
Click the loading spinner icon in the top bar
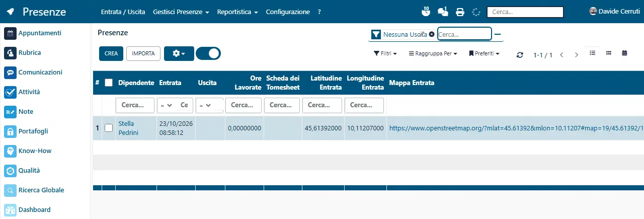tap(476, 12)
